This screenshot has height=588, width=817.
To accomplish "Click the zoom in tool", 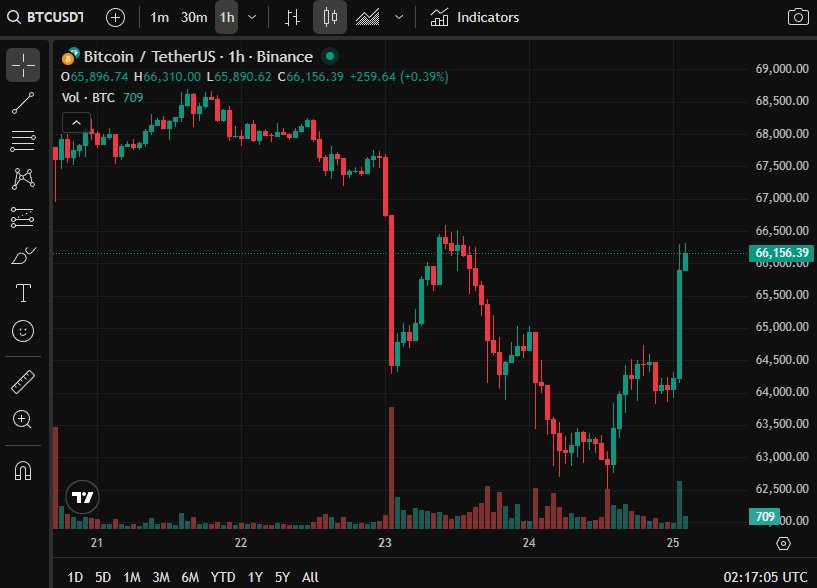I will [x=22, y=419].
